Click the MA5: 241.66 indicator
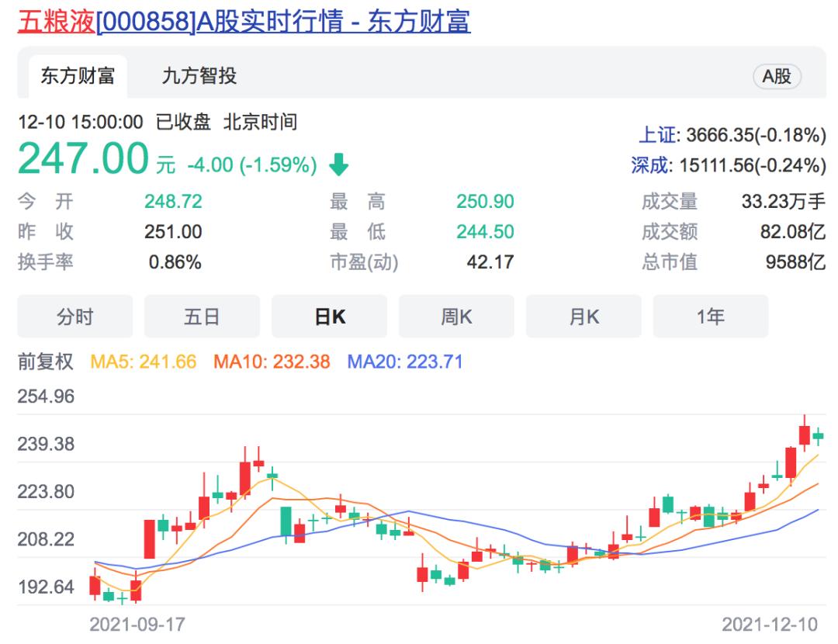 [x=144, y=362]
